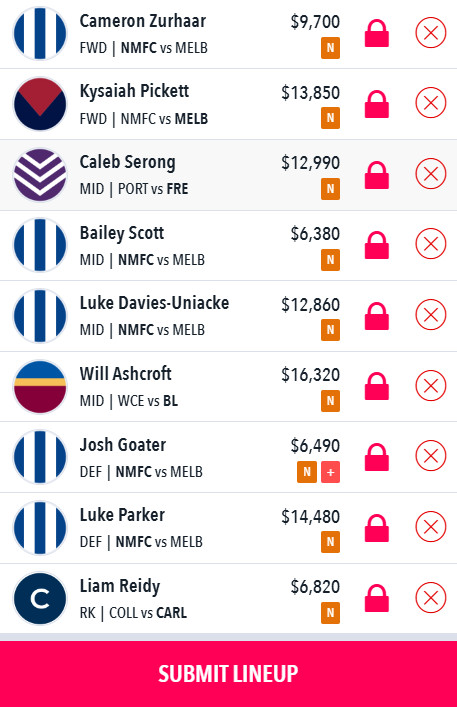Remove Kysaiah Pickett using X icon

430,102
